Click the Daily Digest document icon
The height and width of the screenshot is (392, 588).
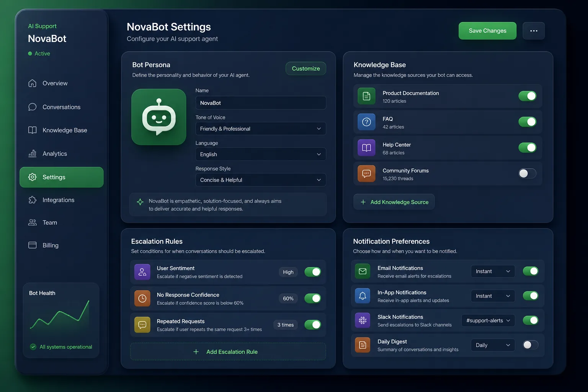pyautogui.click(x=363, y=345)
